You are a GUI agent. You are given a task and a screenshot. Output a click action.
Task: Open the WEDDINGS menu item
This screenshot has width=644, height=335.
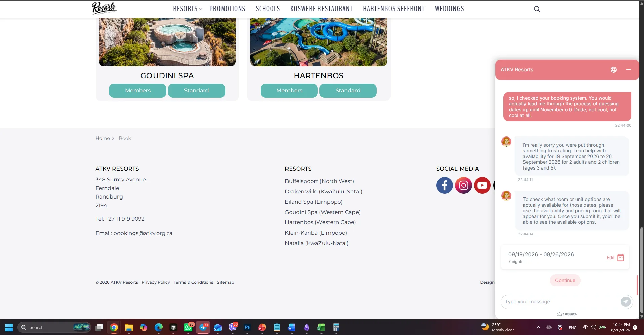449,9
